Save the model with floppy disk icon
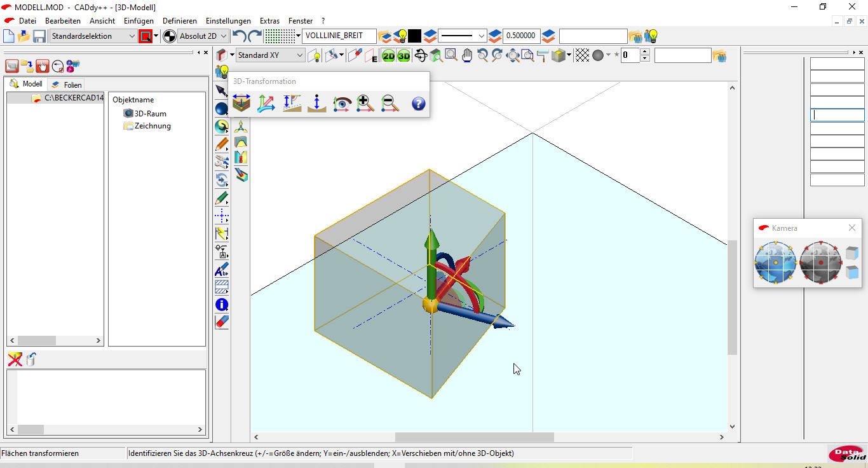The image size is (868, 468). pos(39,36)
